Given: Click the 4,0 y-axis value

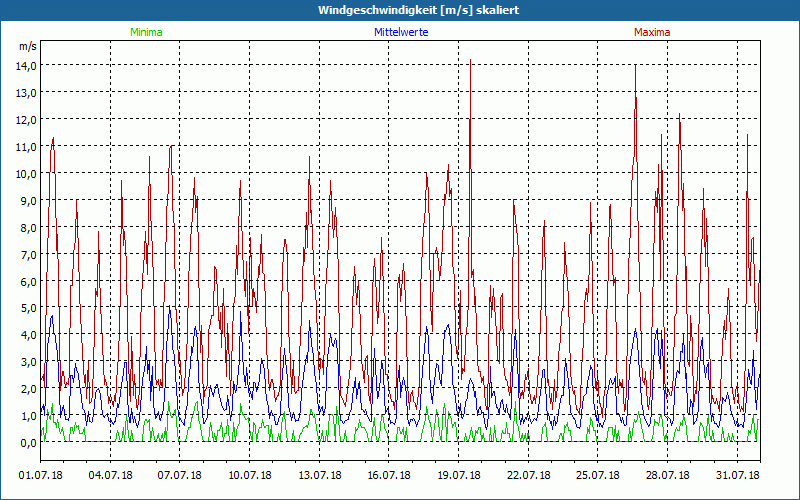Looking at the screenshot, I should 29,335.
